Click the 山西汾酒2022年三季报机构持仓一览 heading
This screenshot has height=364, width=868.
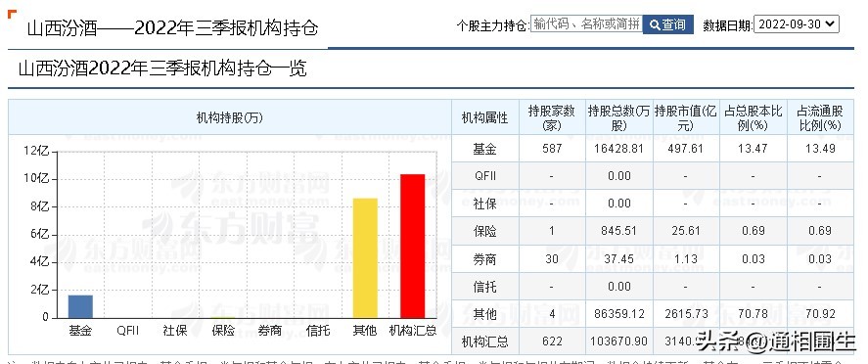[x=162, y=68]
